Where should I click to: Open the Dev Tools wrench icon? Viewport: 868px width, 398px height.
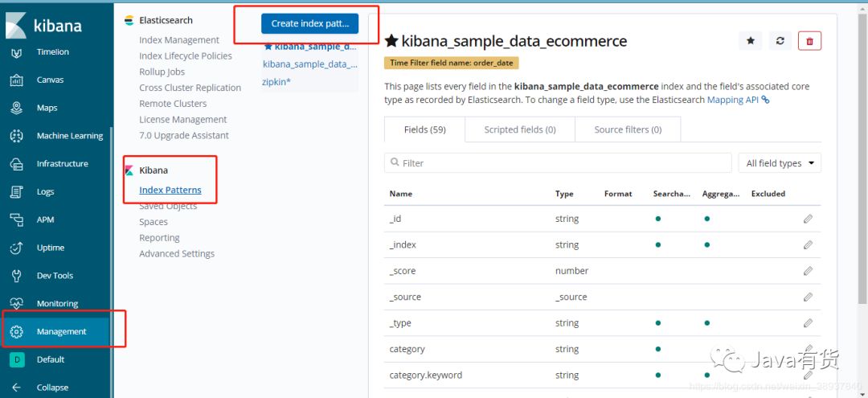pos(17,276)
